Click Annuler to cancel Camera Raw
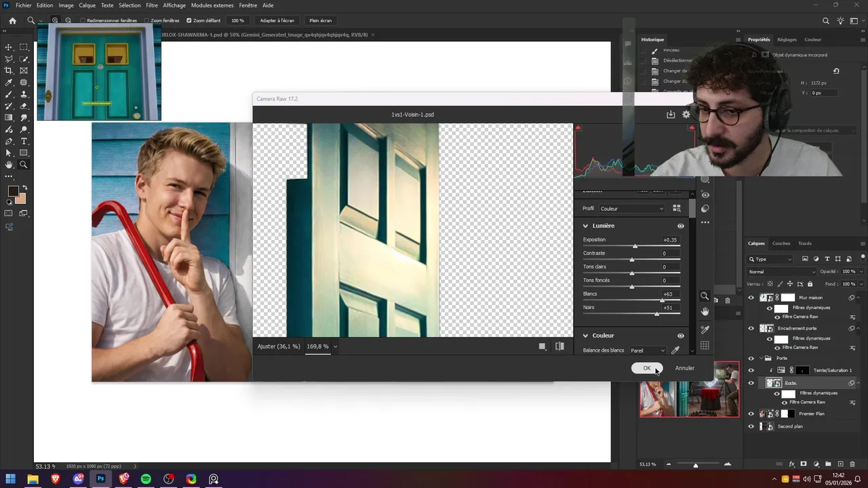This screenshot has height=488, width=868. pos(685,368)
